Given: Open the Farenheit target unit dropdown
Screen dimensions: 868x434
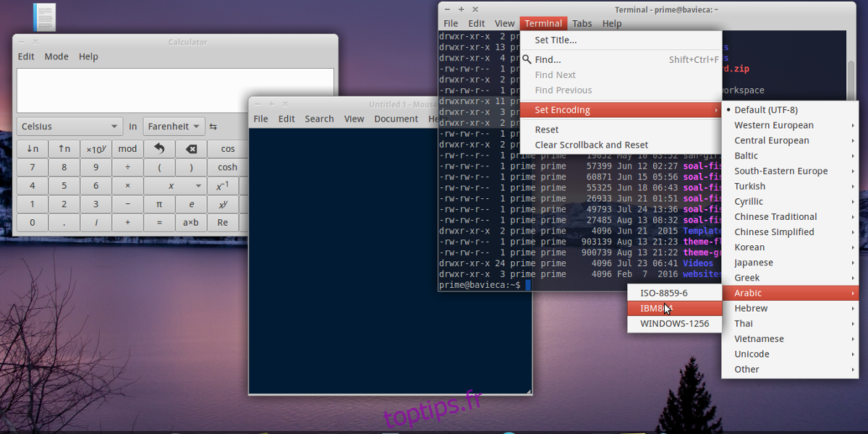Looking at the screenshot, I should click(174, 127).
